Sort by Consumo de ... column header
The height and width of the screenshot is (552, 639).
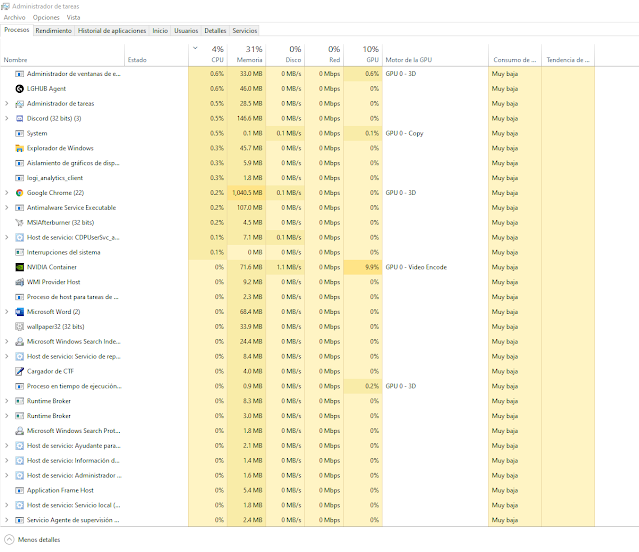(x=515, y=55)
